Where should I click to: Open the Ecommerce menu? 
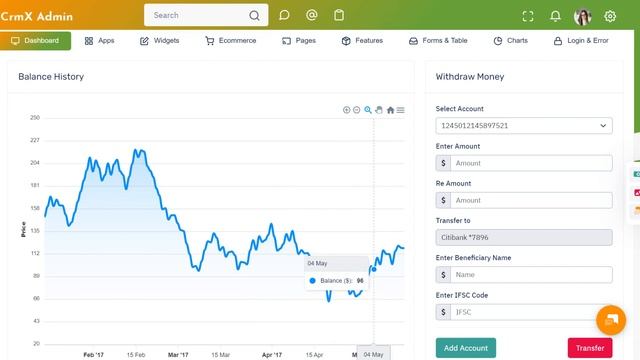point(231,41)
